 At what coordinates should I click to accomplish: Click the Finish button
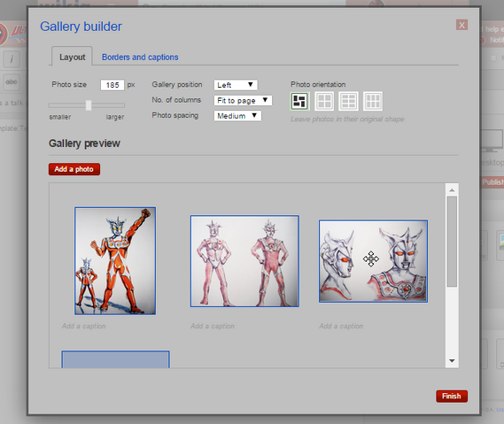(452, 396)
